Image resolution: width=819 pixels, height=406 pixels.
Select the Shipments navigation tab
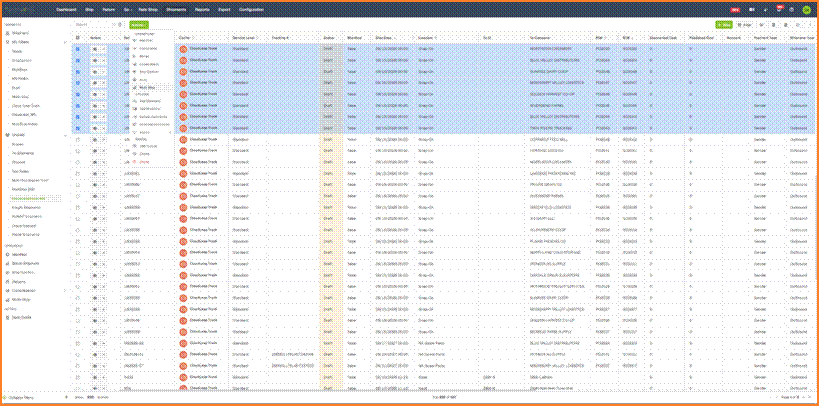coord(177,9)
